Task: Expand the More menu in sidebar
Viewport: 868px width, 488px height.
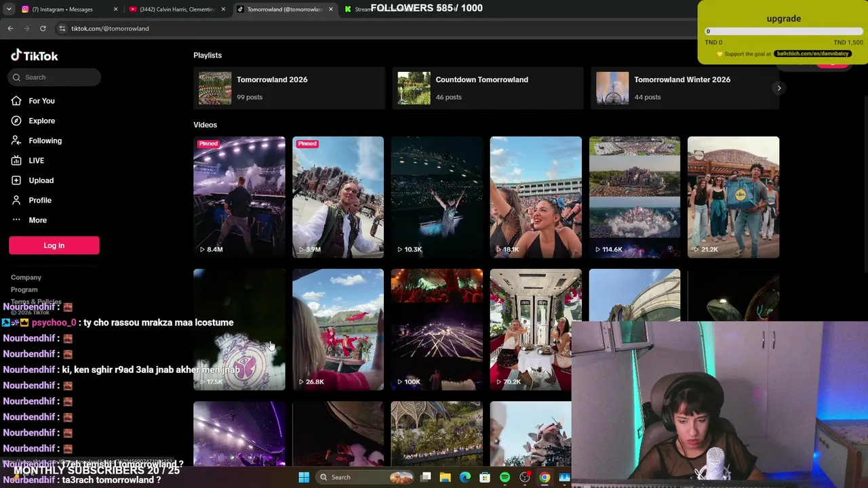Action: [x=37, y=220]
